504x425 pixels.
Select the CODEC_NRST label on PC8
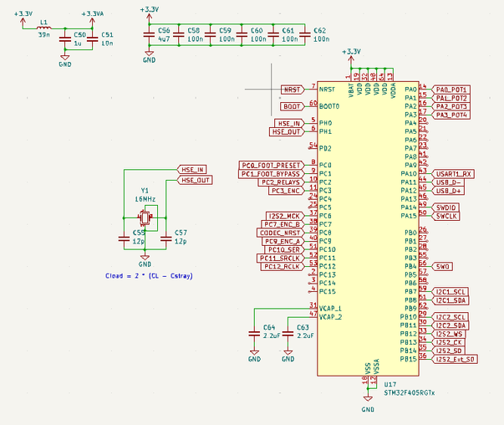click(x=280, y=233)
